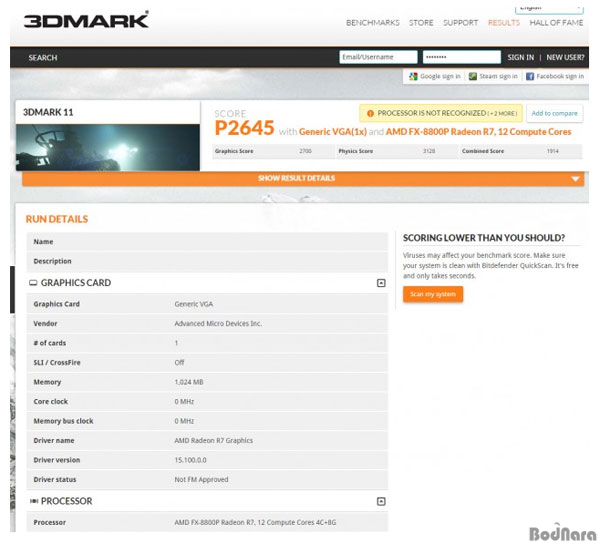Click the Description row

pos(207,261)
